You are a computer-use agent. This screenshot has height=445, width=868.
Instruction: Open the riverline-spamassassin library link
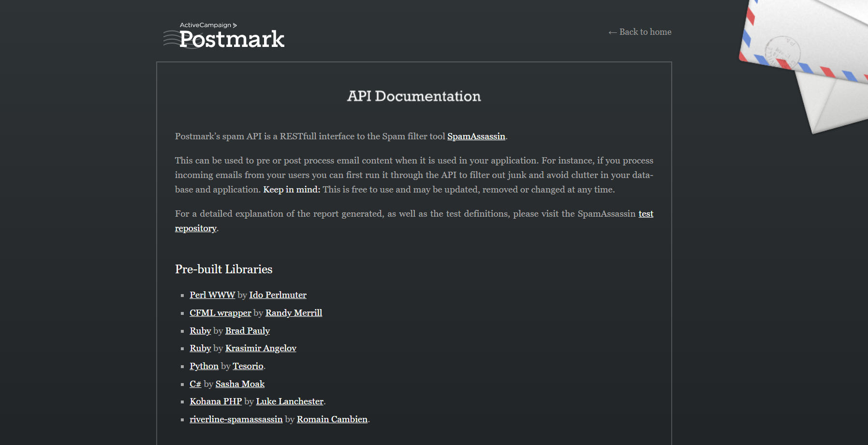point(236,419)
